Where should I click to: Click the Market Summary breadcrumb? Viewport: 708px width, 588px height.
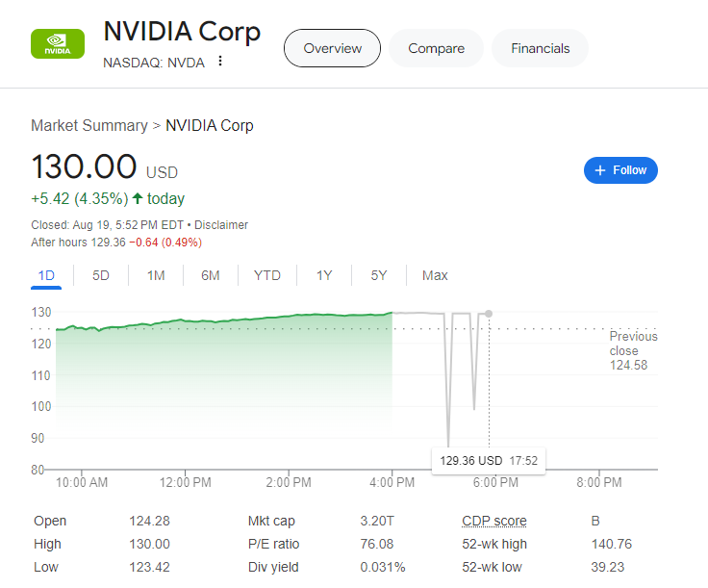coord(88,126)
